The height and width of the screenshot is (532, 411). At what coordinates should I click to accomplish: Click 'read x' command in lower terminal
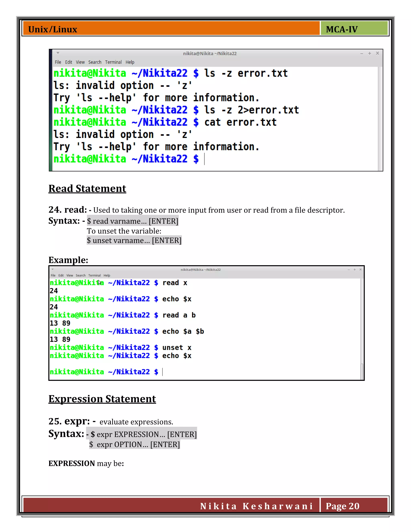pos(175,283)
